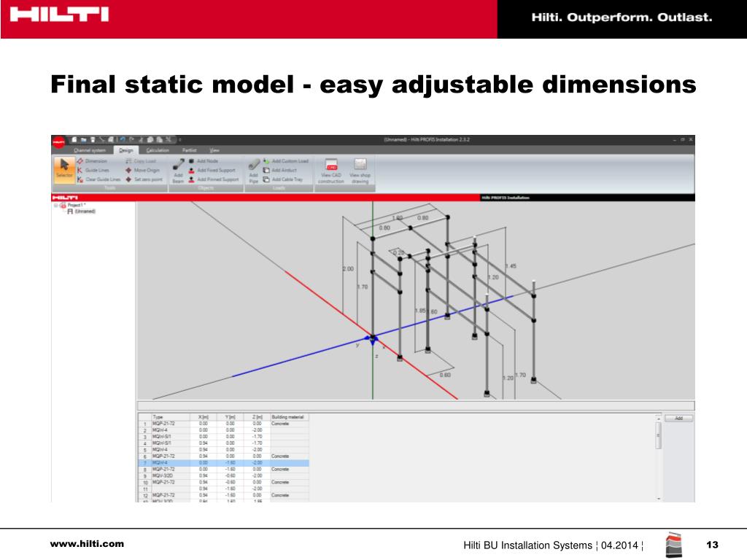Select table row 9 MQV-3/2D
This screenshot has height=560, width=747.
point(223,475)
